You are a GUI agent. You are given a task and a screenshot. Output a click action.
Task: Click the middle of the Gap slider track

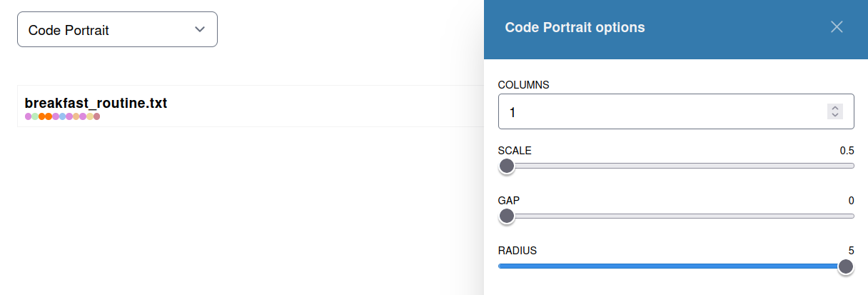[x=676, y=216]
